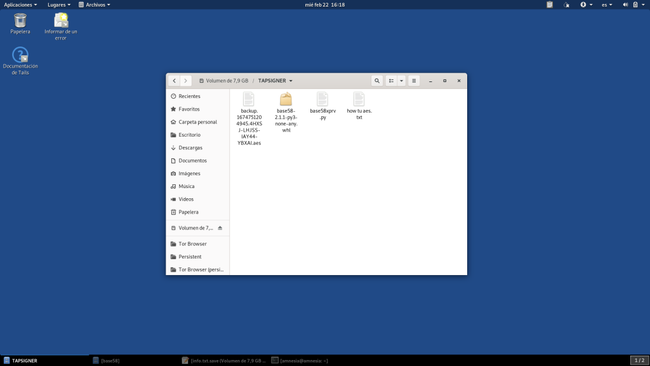Go back with the left arrow
This screenshot has width=650, height=366.
tap(174, 81)
